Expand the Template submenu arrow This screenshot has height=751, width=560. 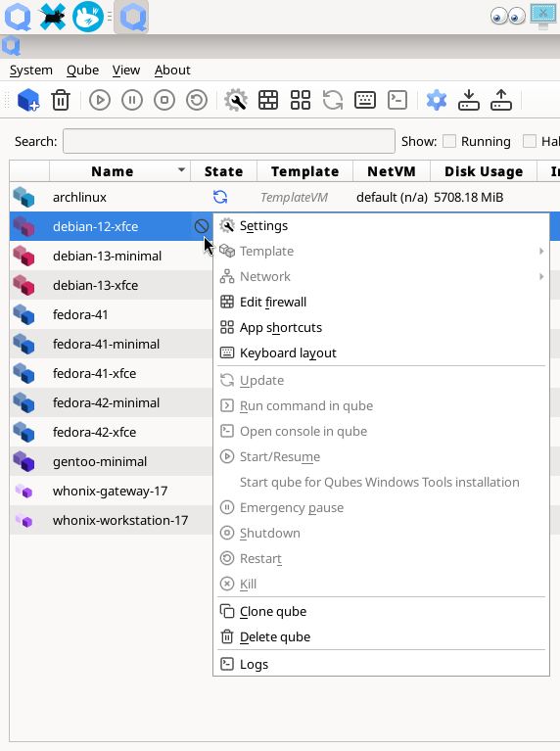point(541,251)
